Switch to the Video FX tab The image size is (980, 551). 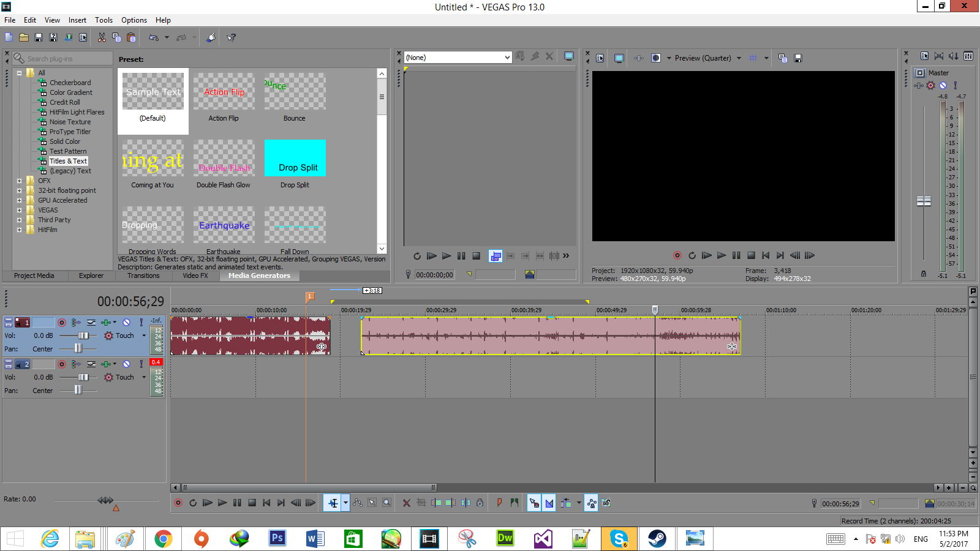(x=195, y=275)
